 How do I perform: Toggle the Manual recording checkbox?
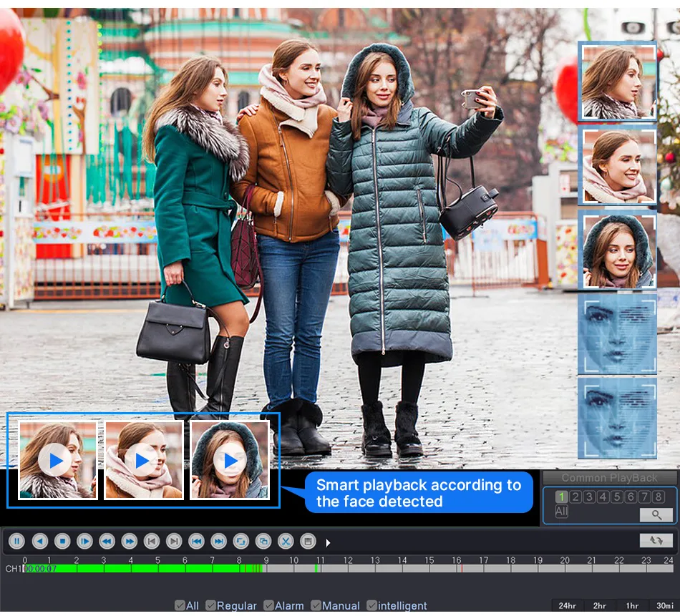[316, 605]
